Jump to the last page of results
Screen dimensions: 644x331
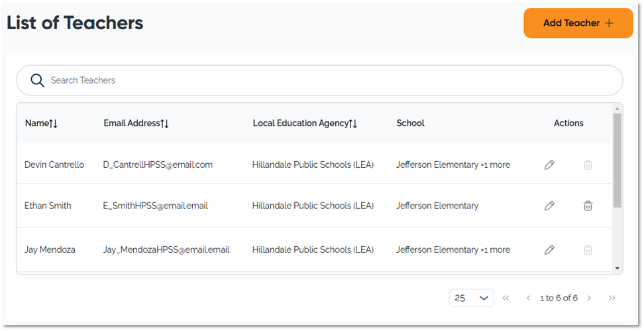click(612, 298)
